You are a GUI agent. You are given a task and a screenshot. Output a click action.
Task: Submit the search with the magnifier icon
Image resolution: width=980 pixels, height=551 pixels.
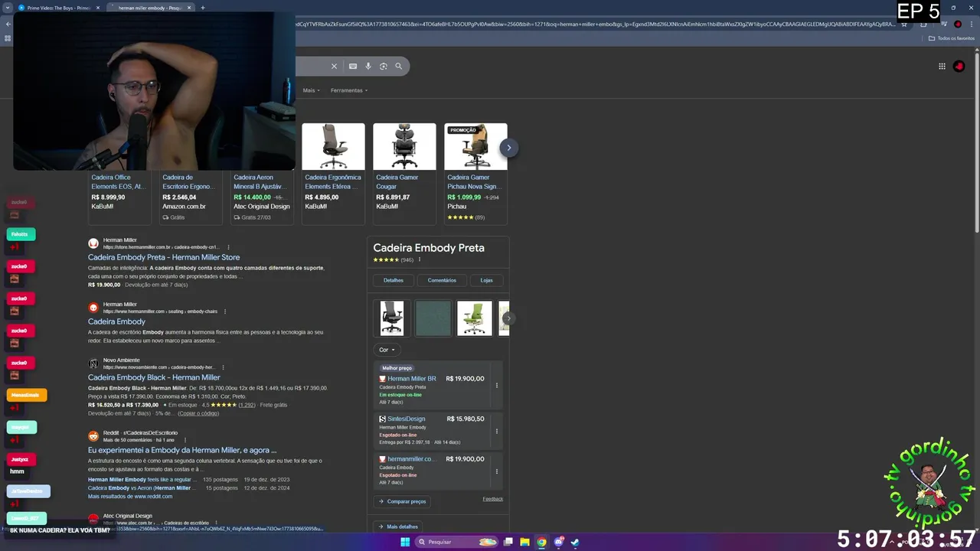pos(399,67)
